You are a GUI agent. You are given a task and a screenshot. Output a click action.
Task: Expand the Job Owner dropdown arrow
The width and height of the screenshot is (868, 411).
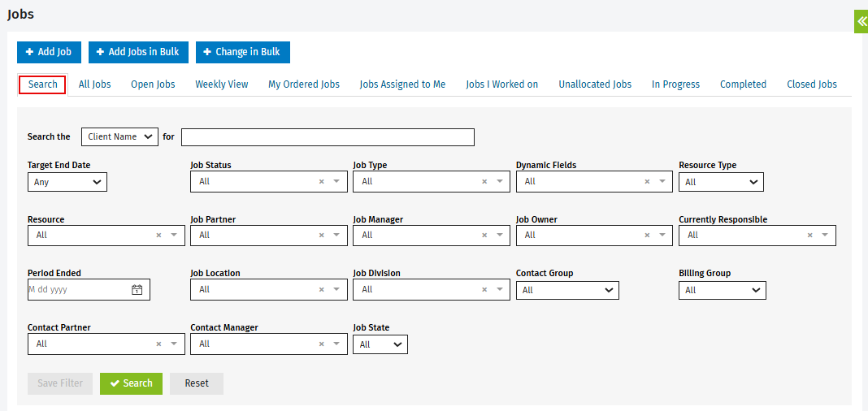(x=662, y=235)
